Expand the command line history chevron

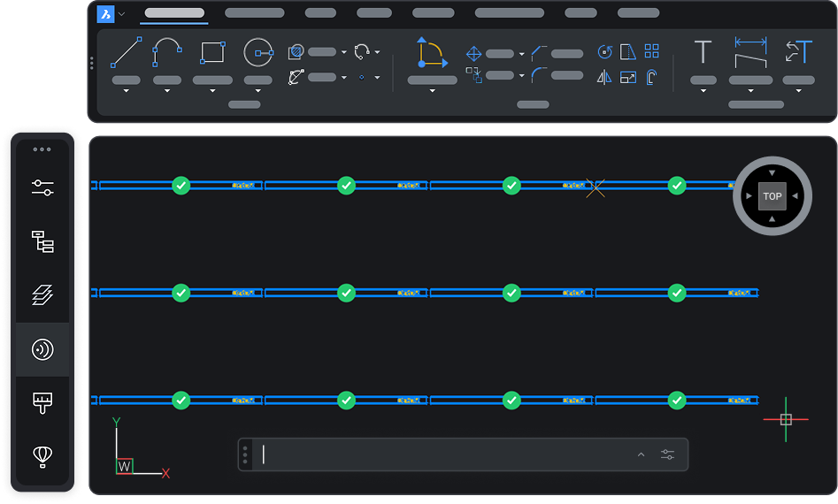[x=641, y=454]
